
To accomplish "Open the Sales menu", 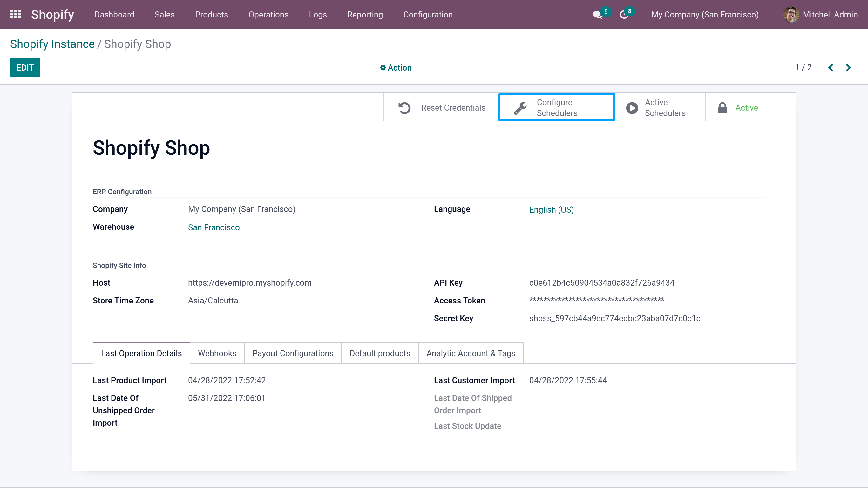I will (x=165, y=15).
